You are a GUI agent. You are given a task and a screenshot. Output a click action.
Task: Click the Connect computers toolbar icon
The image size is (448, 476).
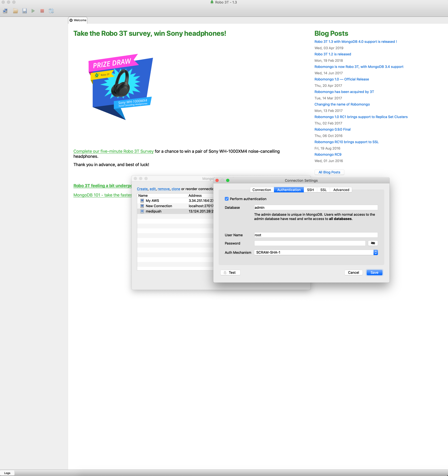pyautogui.click(x=5, y=11)
